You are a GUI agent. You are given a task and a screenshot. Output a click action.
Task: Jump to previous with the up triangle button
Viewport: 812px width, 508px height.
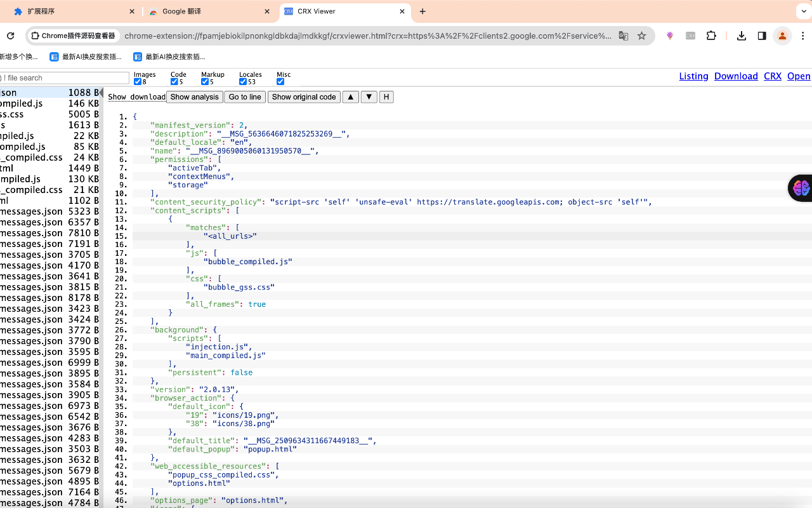click(x=350, y=97)
